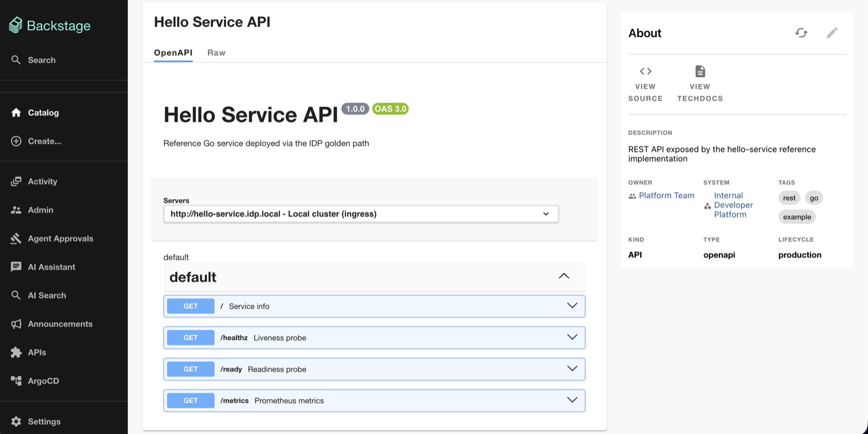
Task: Open the Admin people icon
Action: [x=16, y=210]
